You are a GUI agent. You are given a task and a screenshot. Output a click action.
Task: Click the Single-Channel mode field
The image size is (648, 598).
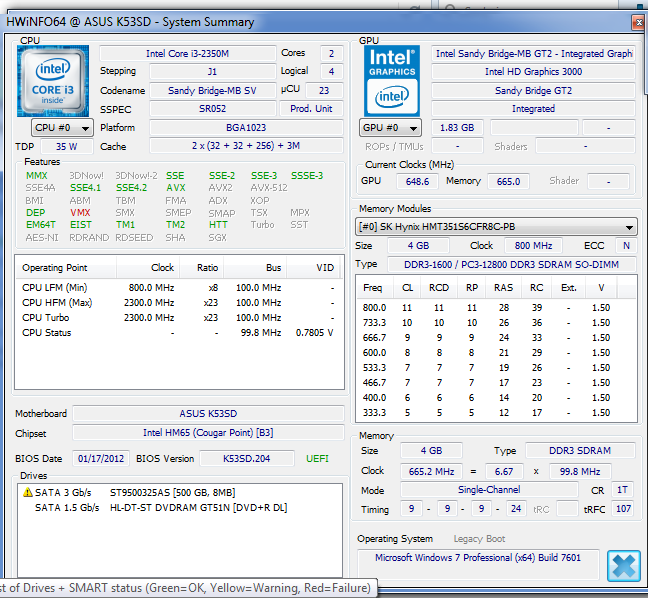(x=489, y=490)
